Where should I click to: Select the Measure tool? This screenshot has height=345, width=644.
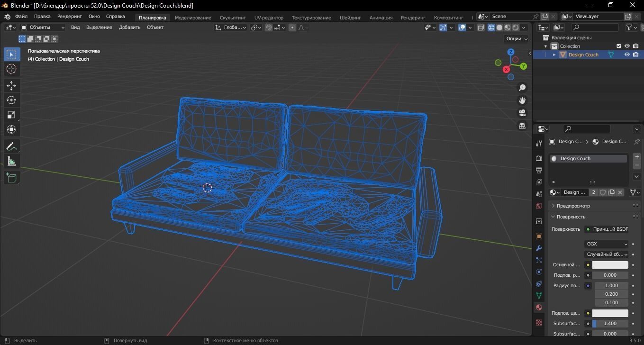tap(11, 161)
